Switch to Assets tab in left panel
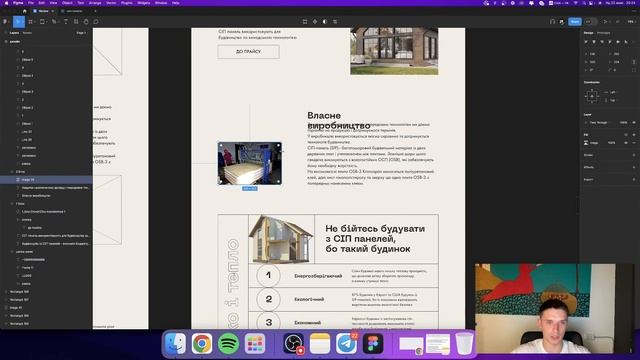The width and height of the screenshot is (640, 360). pos(27,33)
